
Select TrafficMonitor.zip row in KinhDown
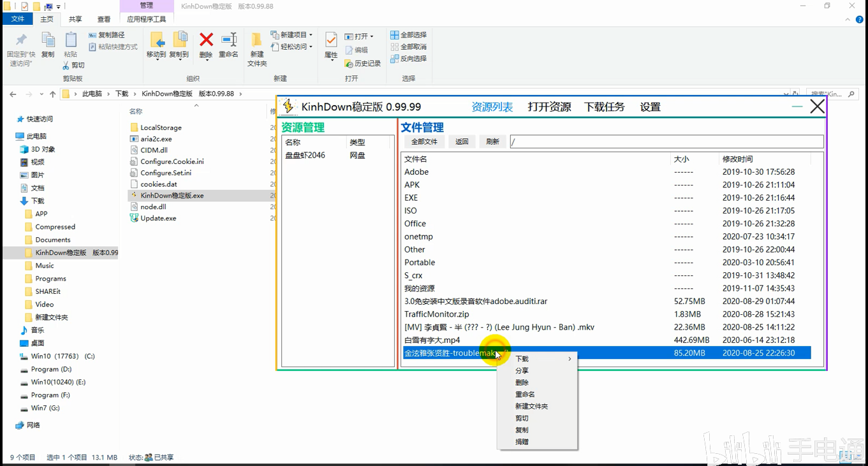click(607, 314)
